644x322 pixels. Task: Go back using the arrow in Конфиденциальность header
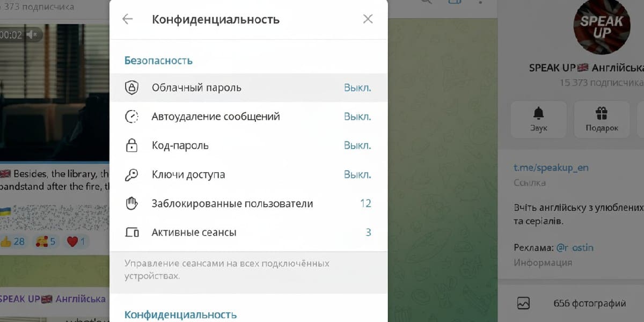click(127, 19)
